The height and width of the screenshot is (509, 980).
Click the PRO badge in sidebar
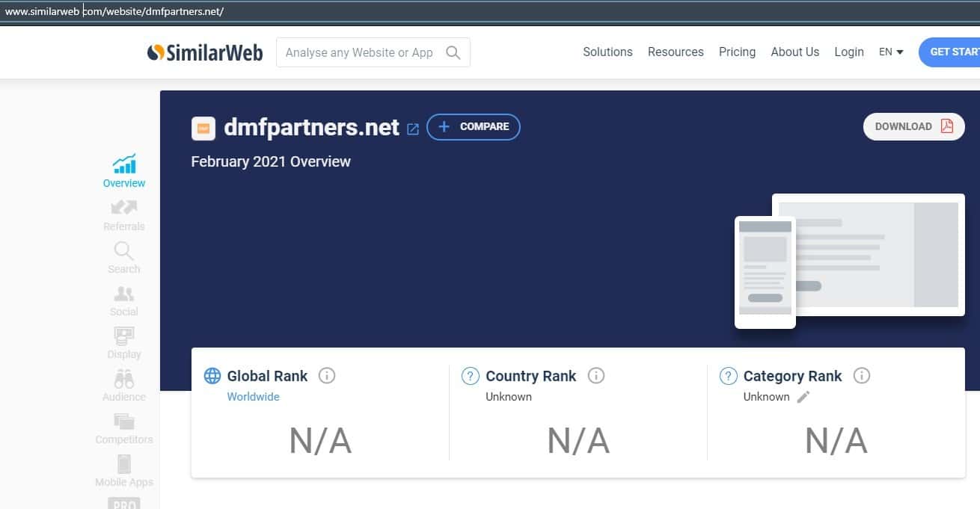coord(124,503)
